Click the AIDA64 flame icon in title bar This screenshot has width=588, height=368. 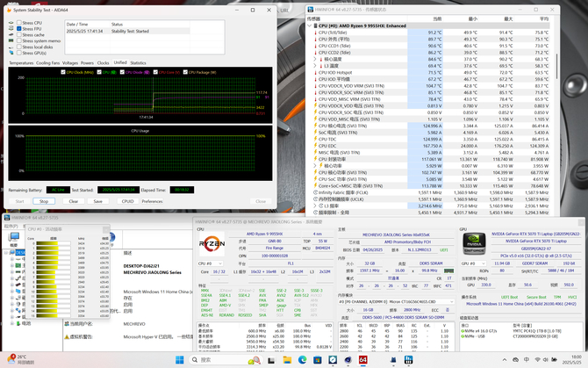[9, 9]
